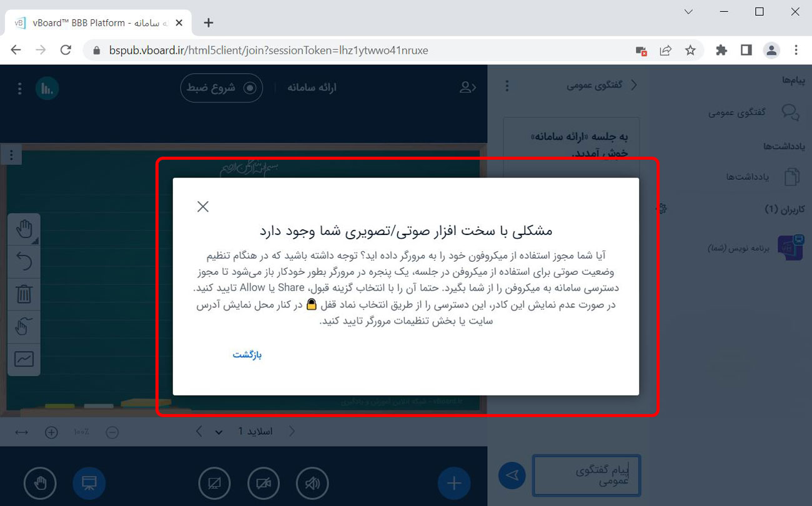Screen dimensions: 812x506
Task: Click the trash icon to clear annotations
Action: click(24, 294)
